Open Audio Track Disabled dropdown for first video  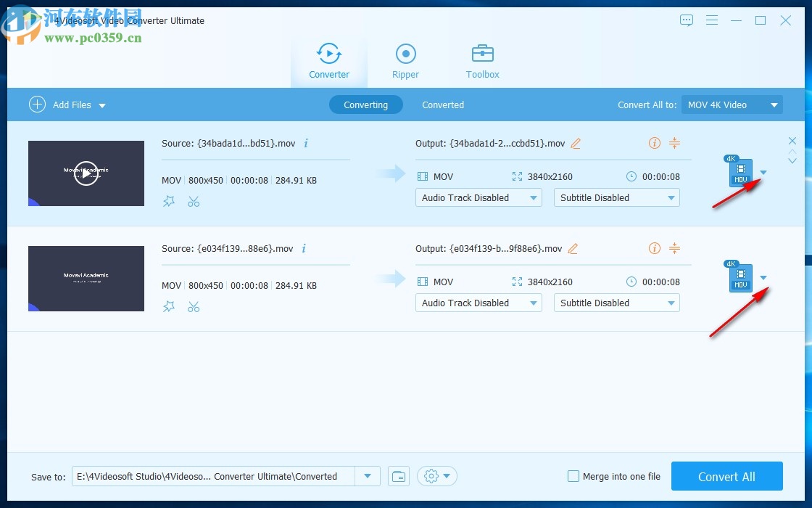(478, 198)
